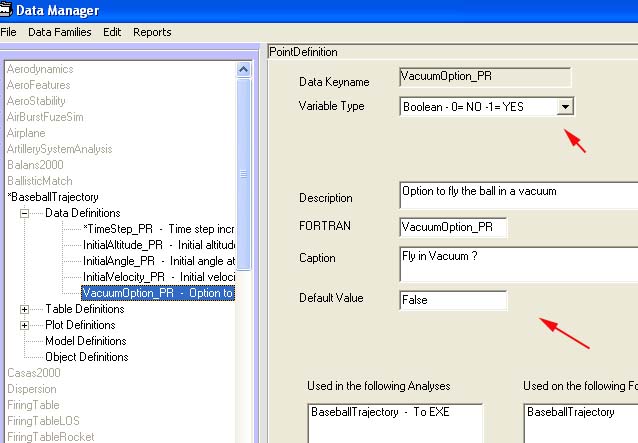Viewport: 638px width, 443px height.
Task: Select the InitialAltitude_PR definition
Action: coord(159,245)
